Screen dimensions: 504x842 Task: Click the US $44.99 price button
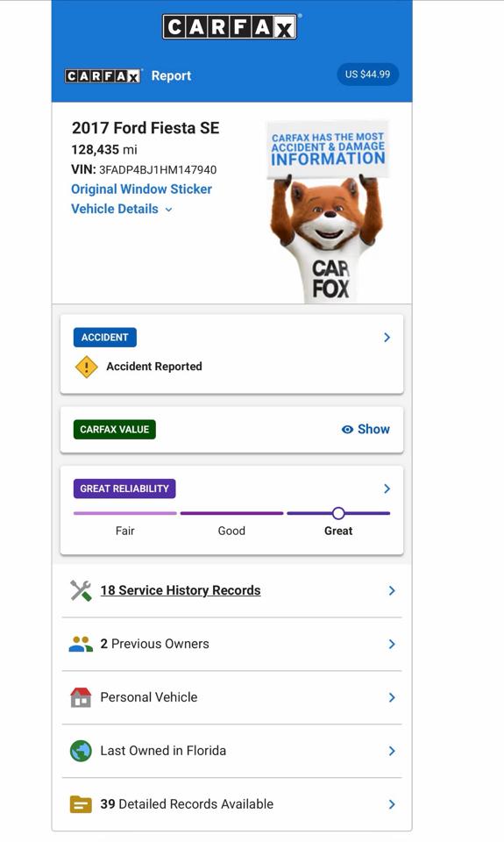click(367, 74)
